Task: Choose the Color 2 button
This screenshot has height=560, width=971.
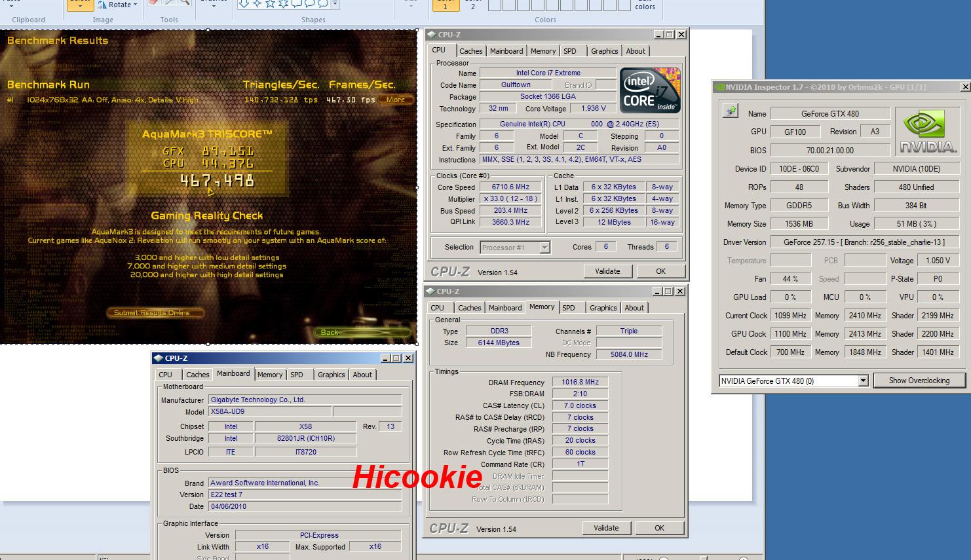Action: point(473,5)
